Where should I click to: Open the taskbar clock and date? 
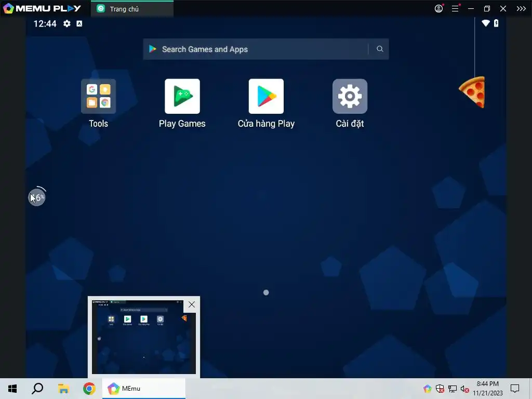click(487, 389)
